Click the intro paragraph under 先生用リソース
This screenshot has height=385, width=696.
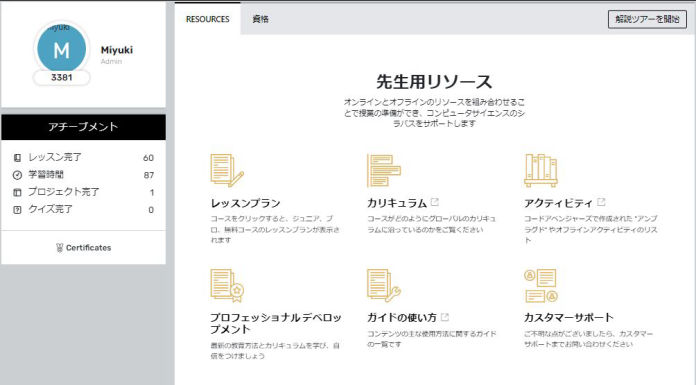434,113
